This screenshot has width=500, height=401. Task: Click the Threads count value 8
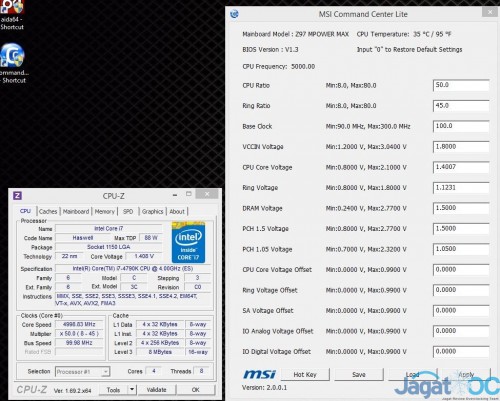pos(201,371)
